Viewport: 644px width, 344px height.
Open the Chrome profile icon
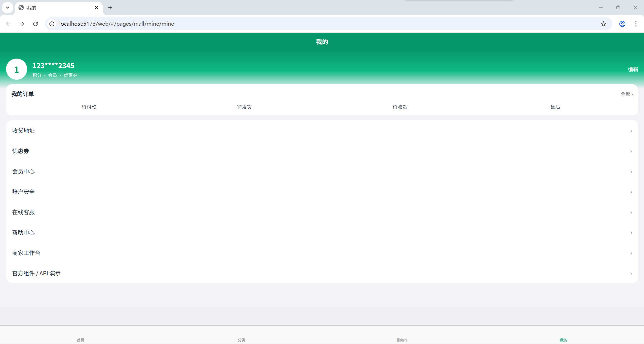click(622, 24)
